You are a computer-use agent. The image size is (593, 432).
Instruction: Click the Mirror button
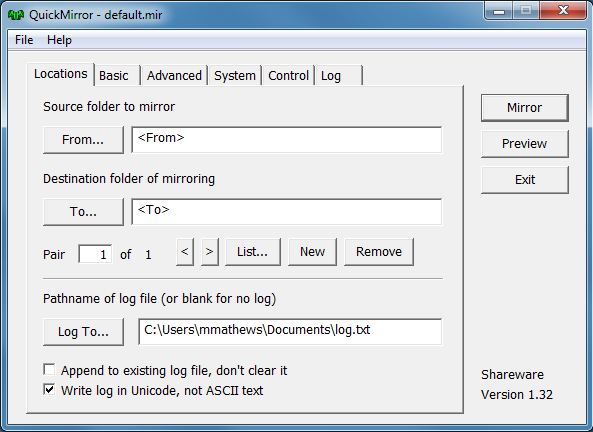click(x=525, y=108)
